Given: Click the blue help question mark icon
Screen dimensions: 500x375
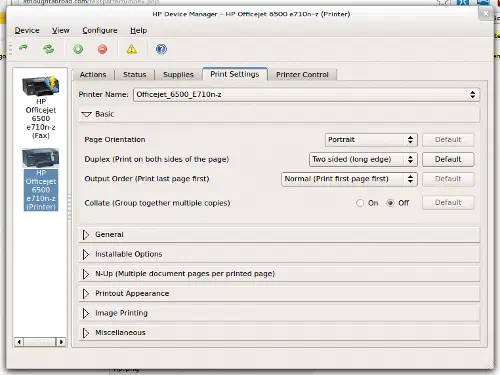Looking at the screenshot, I should [161, 49].
